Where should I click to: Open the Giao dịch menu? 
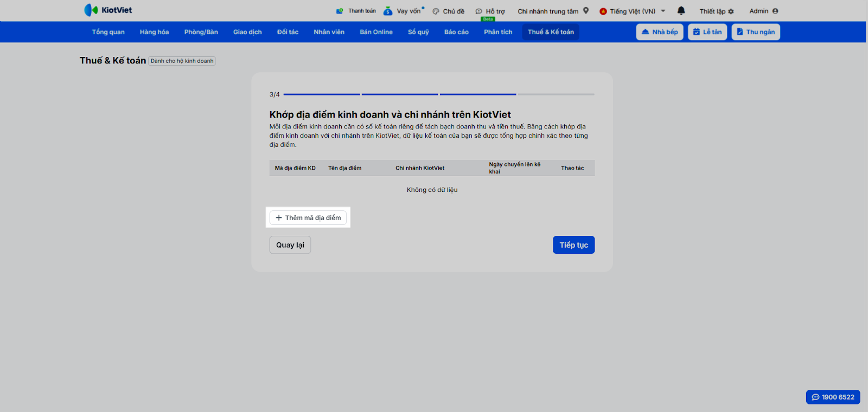247,32
